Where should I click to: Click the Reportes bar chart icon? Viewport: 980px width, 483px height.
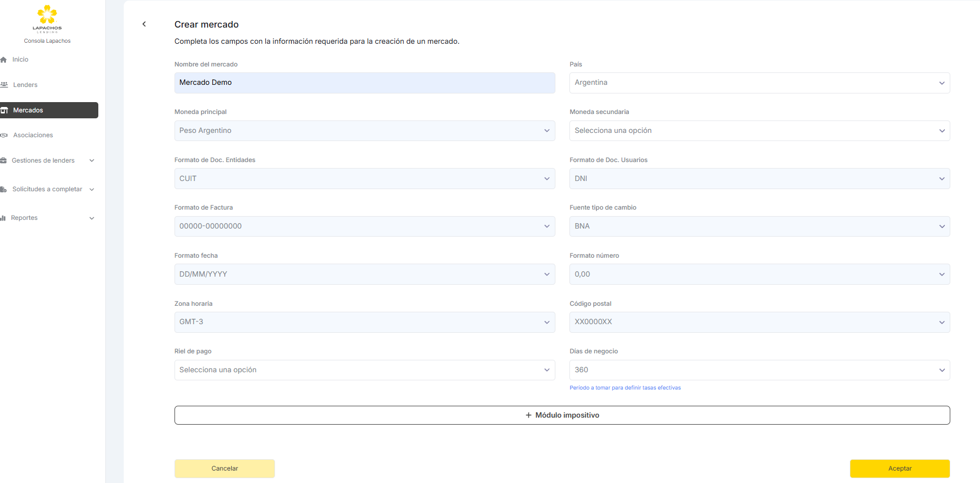[3, 218]
